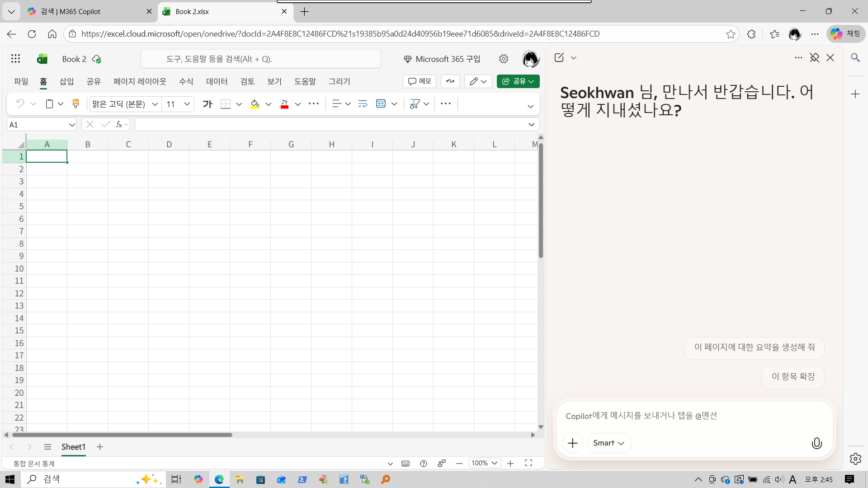The image size is (868, 488).
Task: Click the Paste clipboard icon
Action: click(49, 104)
